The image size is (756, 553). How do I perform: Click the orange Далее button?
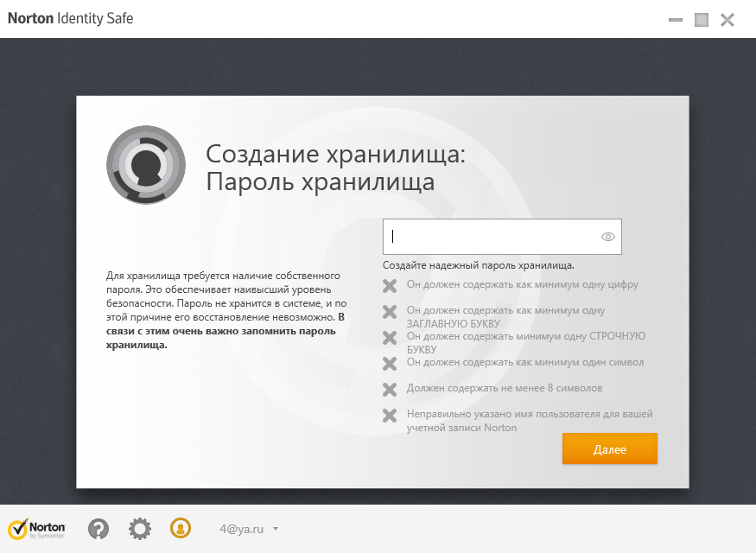tap(609, 448)
